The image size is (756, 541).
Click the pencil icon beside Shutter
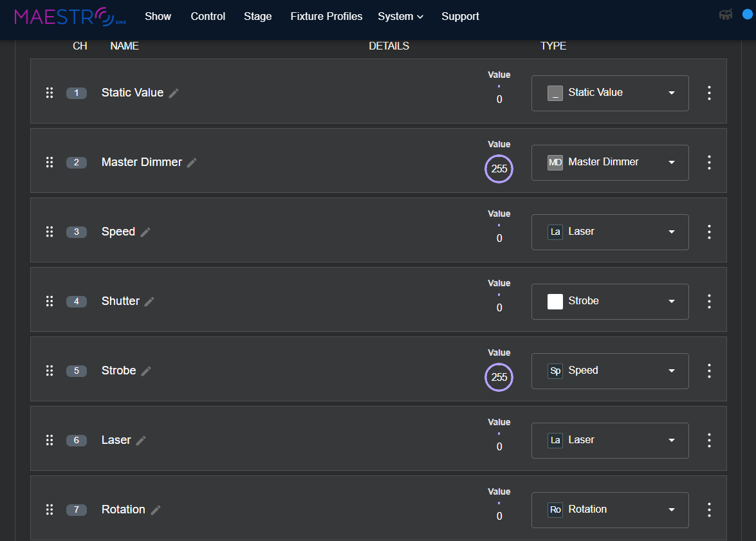149,301
